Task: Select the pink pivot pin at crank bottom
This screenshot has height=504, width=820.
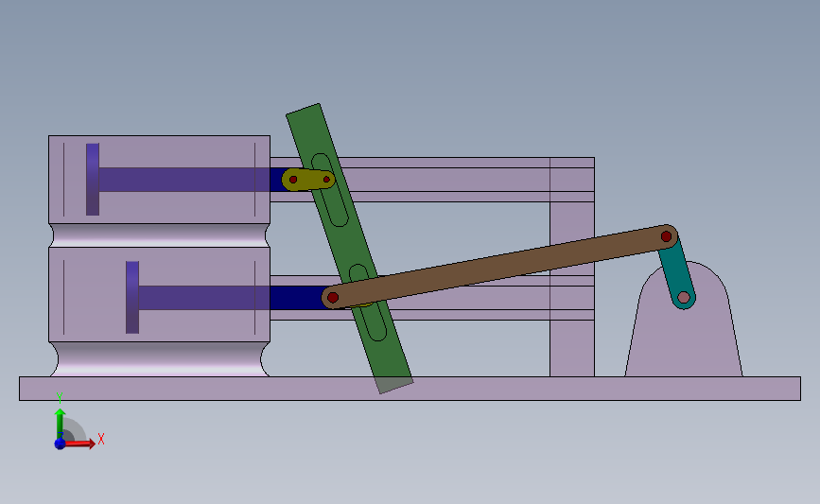Action: (x=684, y=298)
